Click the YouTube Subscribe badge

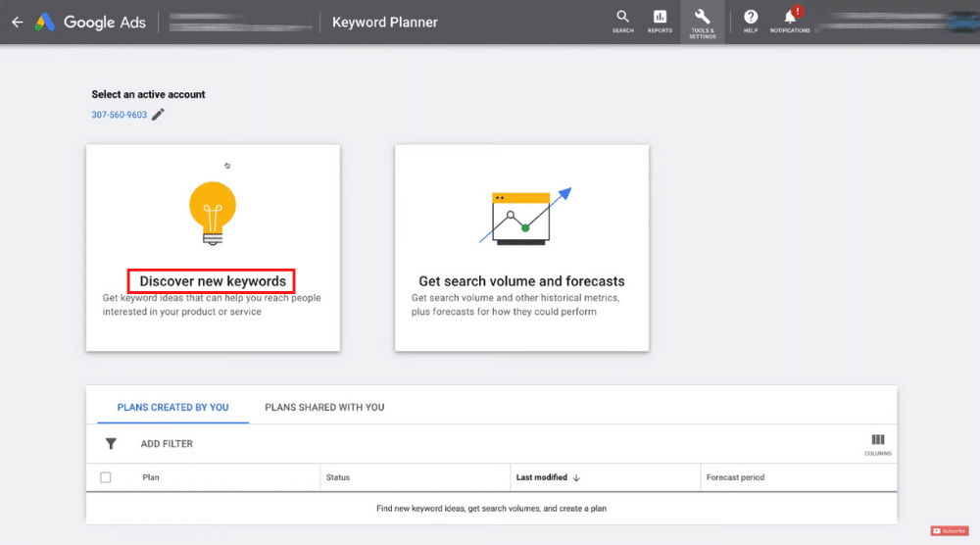(x=949, y=530)
